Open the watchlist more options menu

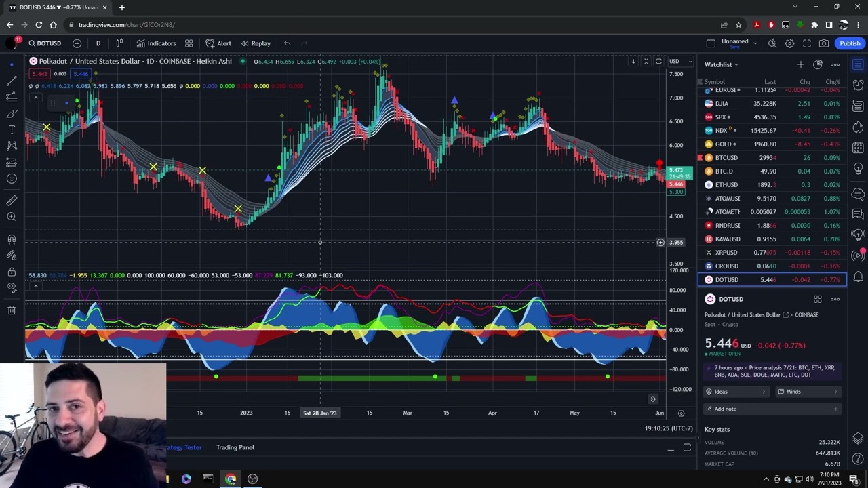[x=835, y=64]
